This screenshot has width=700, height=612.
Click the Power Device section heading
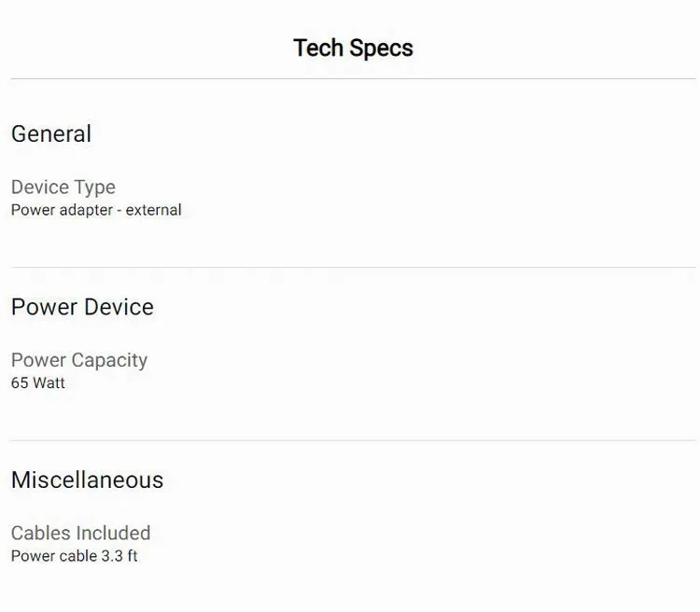pos(82,307)
